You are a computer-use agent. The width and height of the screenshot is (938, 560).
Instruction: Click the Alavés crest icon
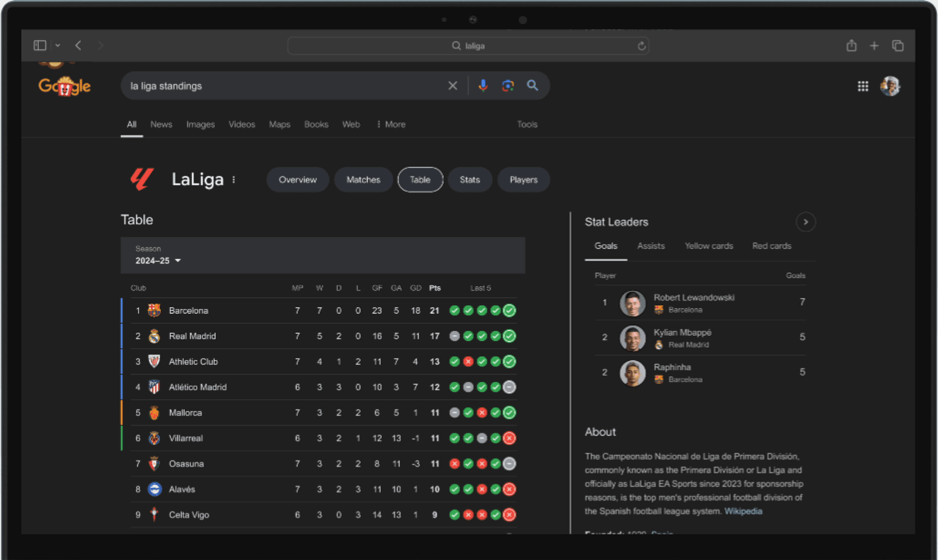154,489
